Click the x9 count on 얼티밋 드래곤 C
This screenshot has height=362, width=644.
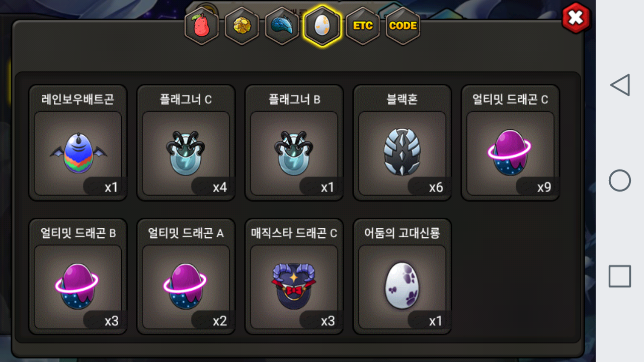[544, 188]
